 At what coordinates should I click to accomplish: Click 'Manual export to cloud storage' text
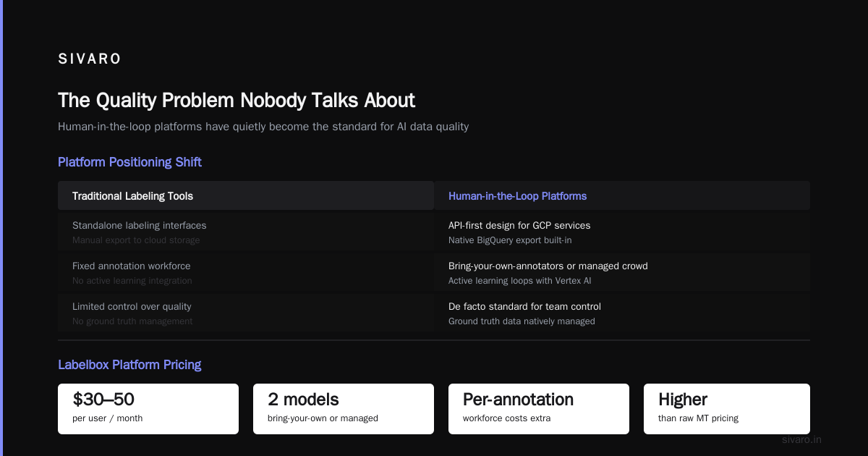pyautogui.click(x=136, y=240)
